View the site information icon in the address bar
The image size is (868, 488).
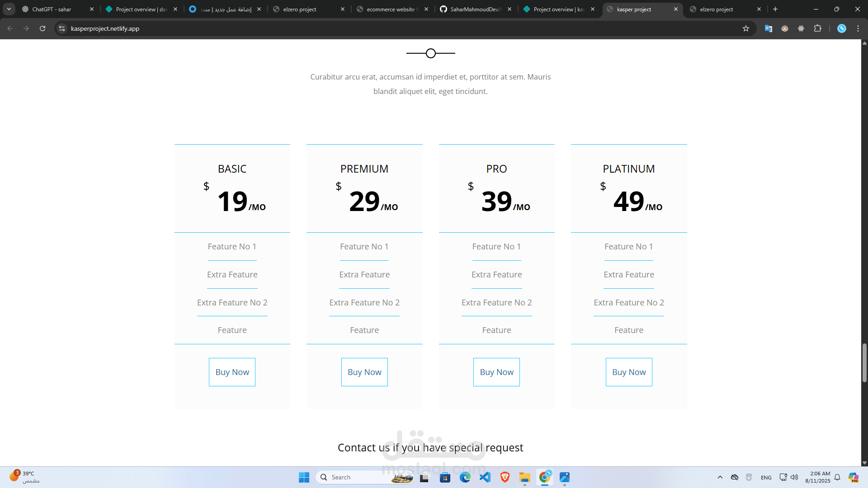pyautogui.click(x=62, y=28)
